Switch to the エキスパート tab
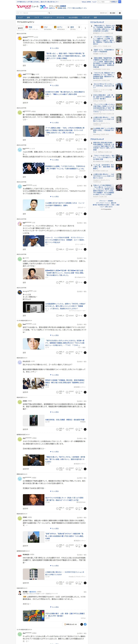The image size is (138, 644). tap(48, 17)
